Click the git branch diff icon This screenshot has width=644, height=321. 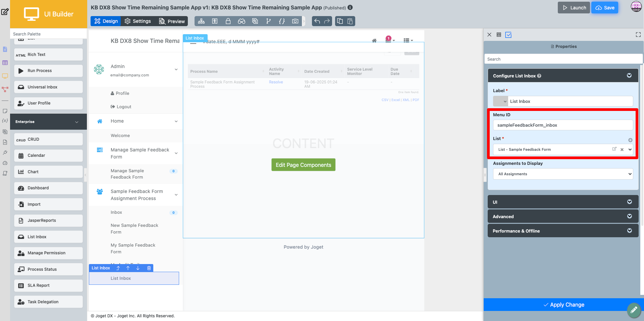tap(268, 21)
